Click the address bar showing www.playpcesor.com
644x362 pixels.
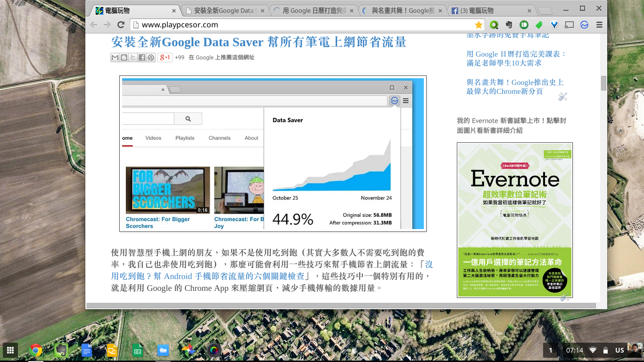(306, 25)
